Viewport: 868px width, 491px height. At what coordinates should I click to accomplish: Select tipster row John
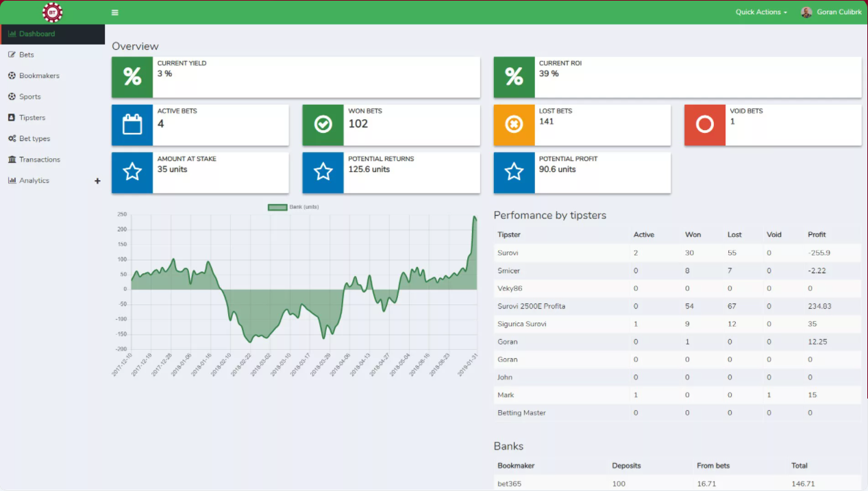(678, 377)
